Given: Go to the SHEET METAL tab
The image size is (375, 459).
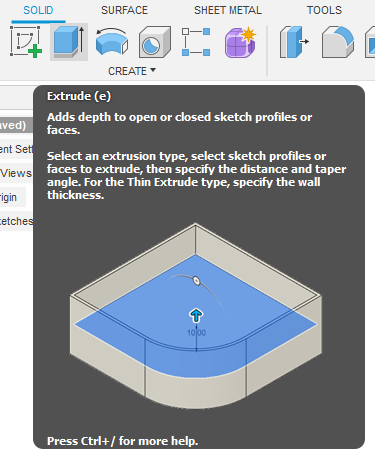Looking at the screenshot, I should coord(228,10).
